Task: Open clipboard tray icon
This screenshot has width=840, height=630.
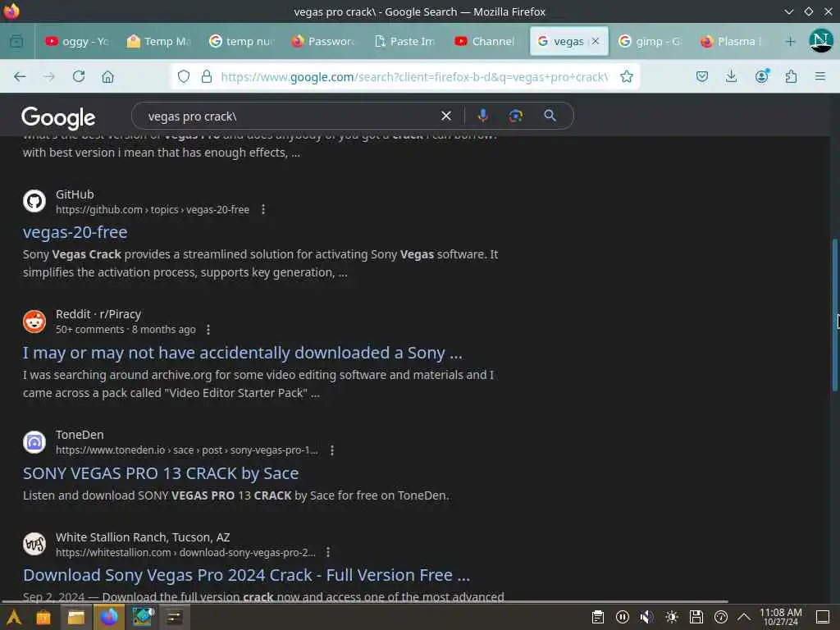Action: pyautogui.click(x=598, y=617)
